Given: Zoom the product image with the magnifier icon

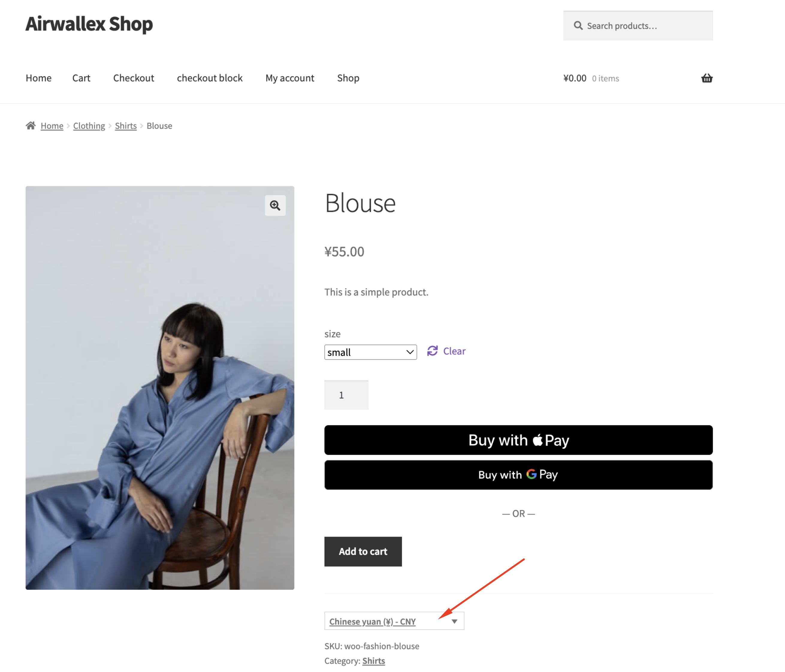Looking at the screenshot, I should click(x=275, y=205).
